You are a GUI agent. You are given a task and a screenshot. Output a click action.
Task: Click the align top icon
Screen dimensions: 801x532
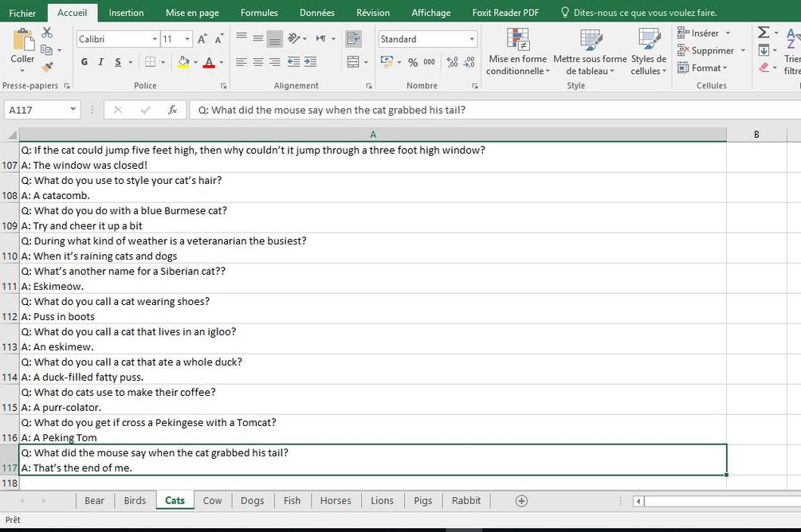241,37
